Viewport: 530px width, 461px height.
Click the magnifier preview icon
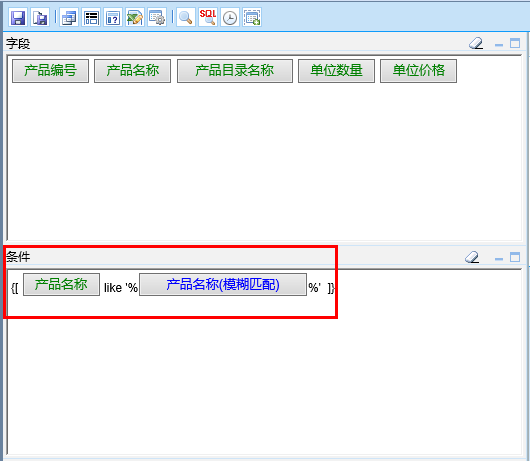coord(186,18)
